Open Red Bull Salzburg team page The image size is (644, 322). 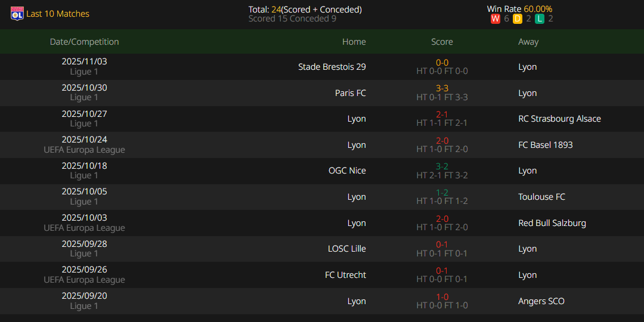click(552, 223)
